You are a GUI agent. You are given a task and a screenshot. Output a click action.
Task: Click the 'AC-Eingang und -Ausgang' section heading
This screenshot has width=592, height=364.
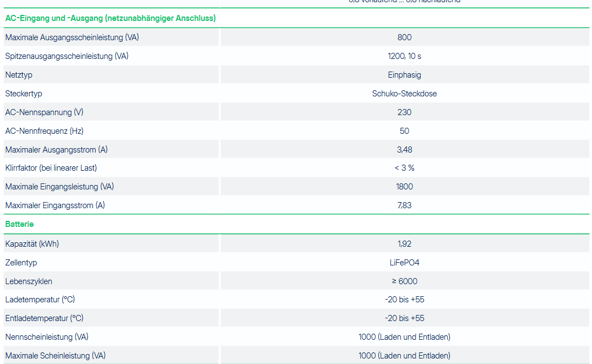pos(110,18)
